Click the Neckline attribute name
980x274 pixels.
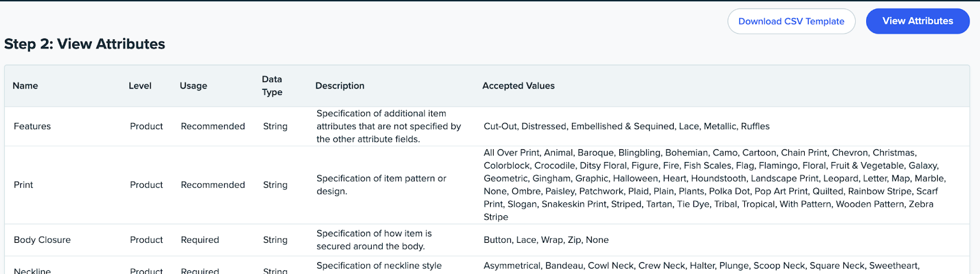point(32,270)
